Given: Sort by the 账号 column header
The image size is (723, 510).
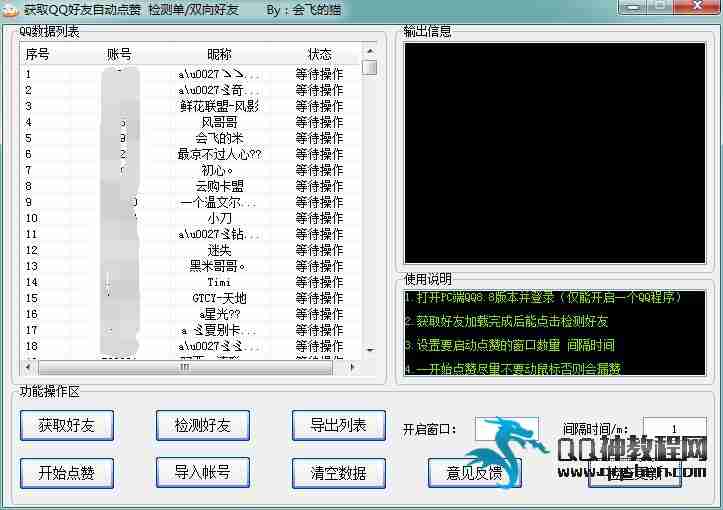Looking at the screenshot, I should (x=119, y=54).
